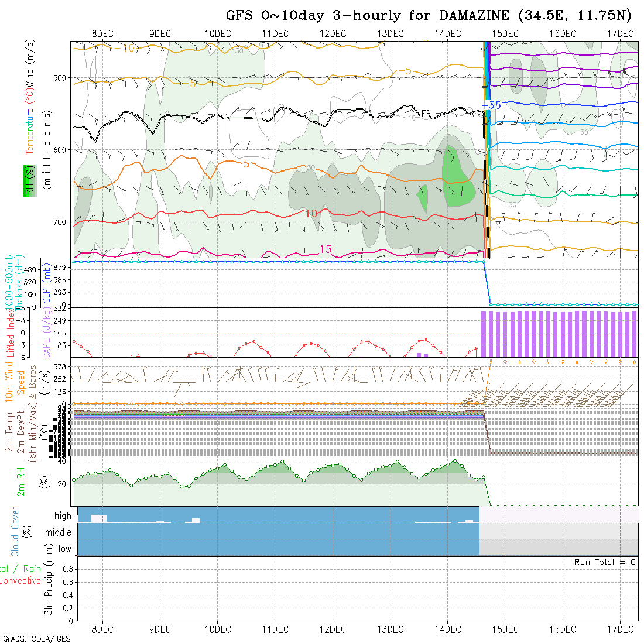Click the chart title mentioning DAMAZINE
644x644 pixels.
click(430, 15)
